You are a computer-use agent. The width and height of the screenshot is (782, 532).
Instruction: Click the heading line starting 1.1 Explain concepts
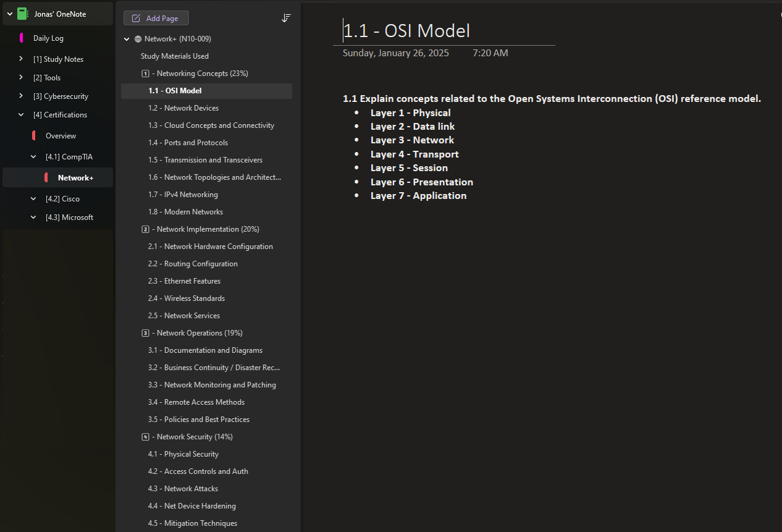coord(552,99)
